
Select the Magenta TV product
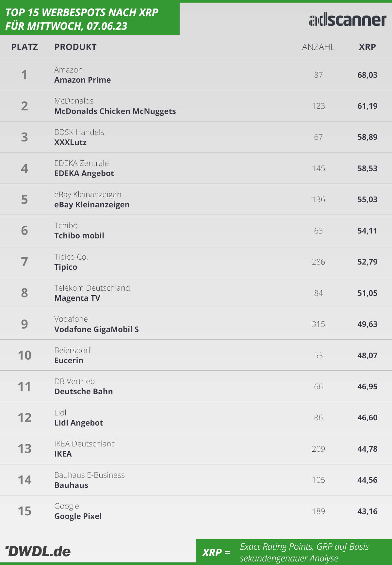point(77,298)
